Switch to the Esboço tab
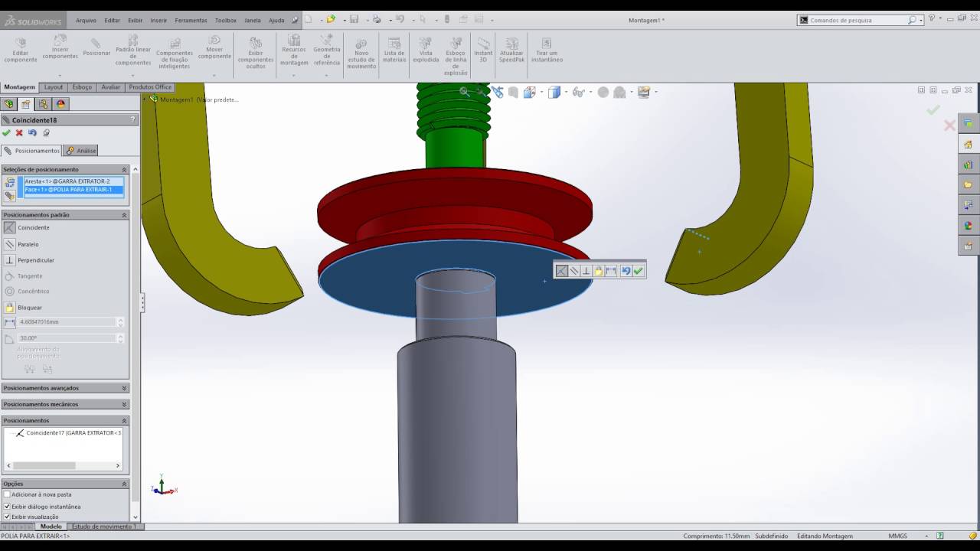 [x=82, y=87]
